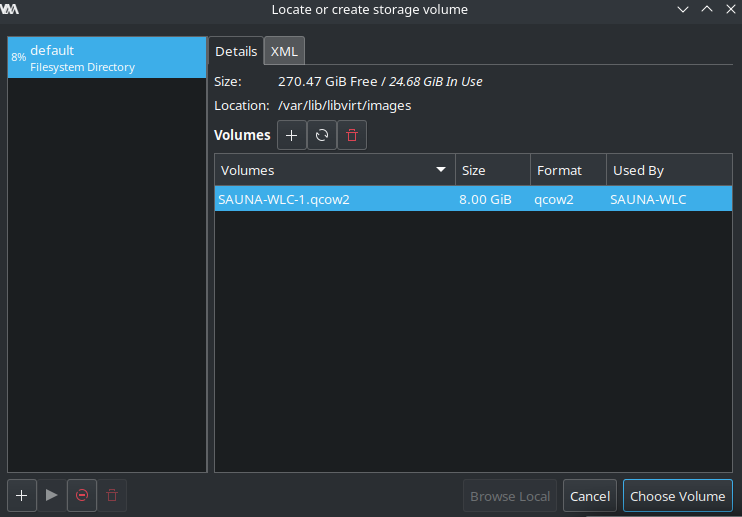Click the qcow2 format cell

pos(554,200)
